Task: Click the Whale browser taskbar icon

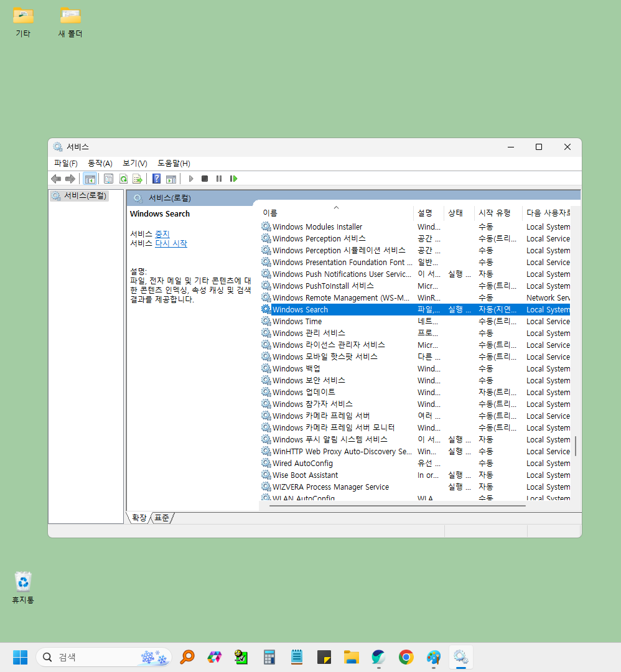Action: [x=378, y=657]
